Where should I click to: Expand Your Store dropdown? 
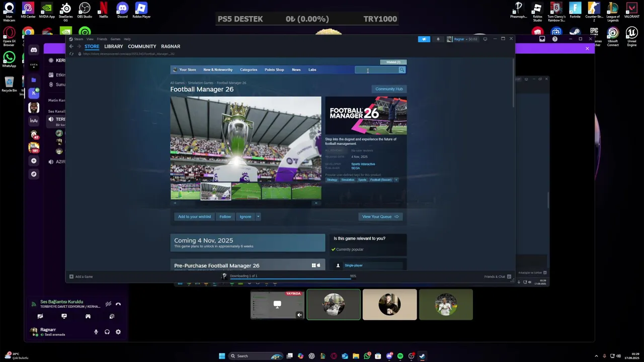(188, 70)
